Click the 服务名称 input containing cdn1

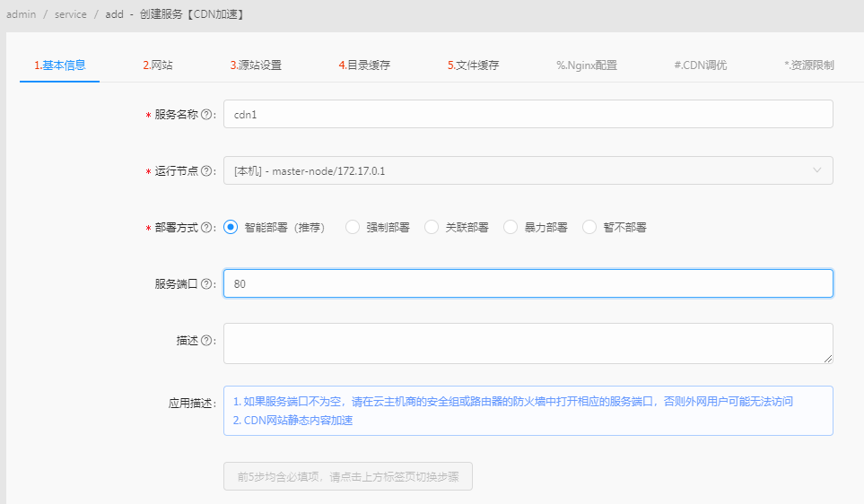pyautogui.click(x=528, y=115)
